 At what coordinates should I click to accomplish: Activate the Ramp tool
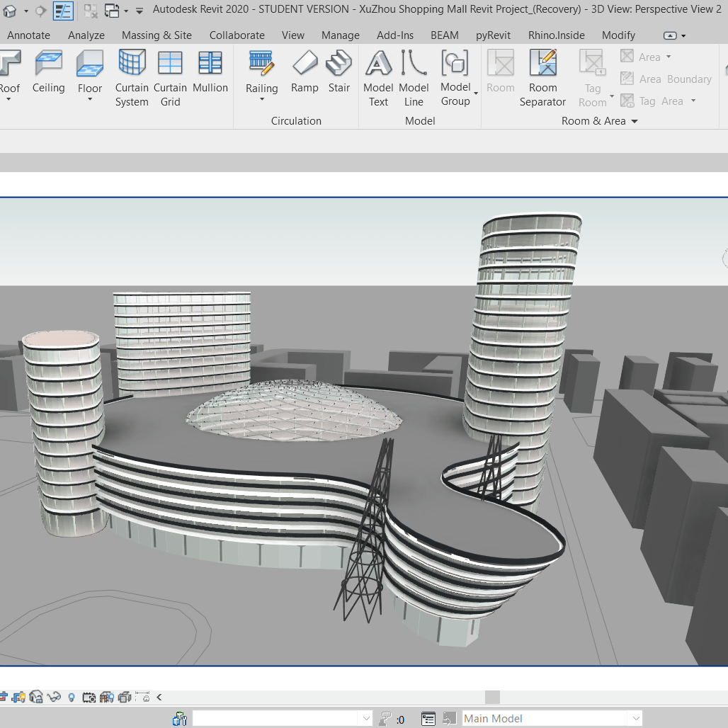tap(305, 72)
